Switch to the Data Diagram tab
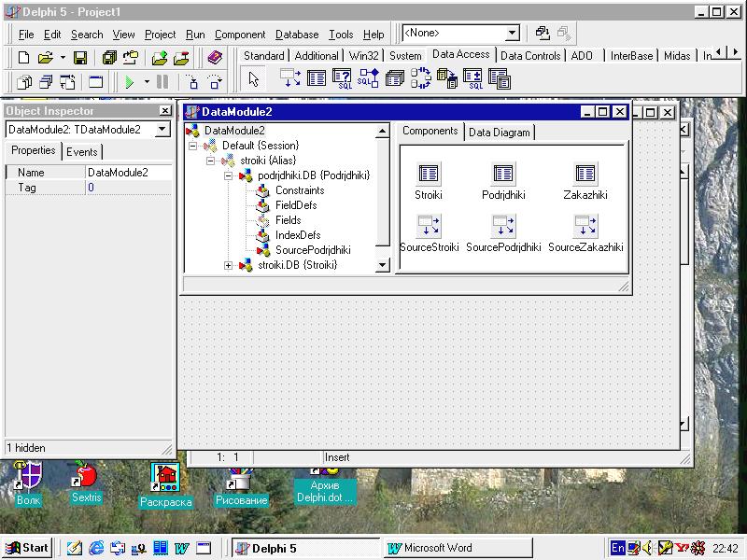Screen dimensions: 747x560 [500, 133]
